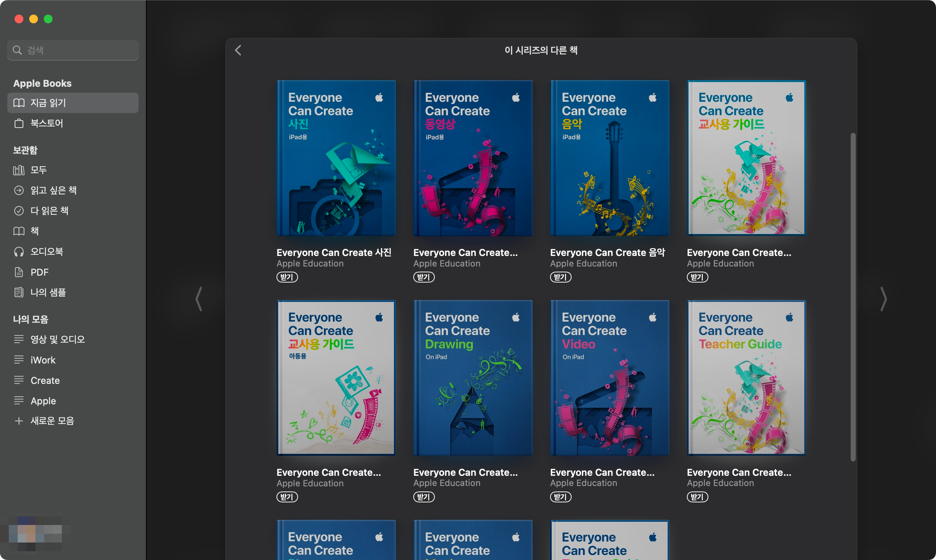Show previous page with left chevron arrow

pos(199,299)
